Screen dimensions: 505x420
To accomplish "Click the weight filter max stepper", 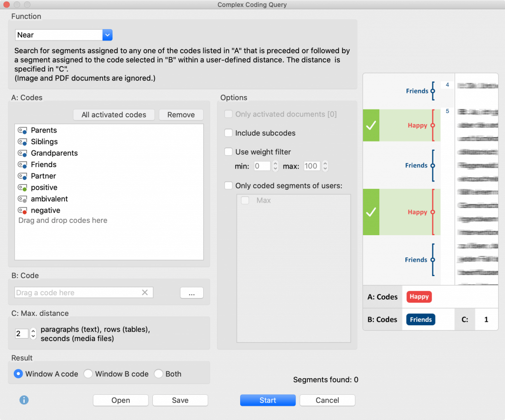I will pyautogui.click(x=325, y=166).
